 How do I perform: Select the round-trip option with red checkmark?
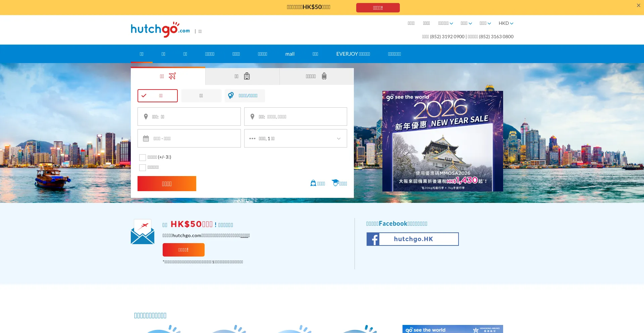(x=157, y=96)
